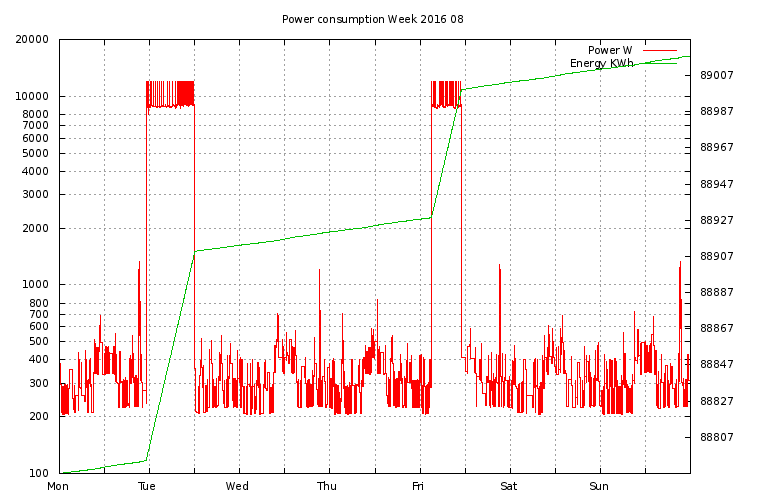This screenshot has width=768, height=500.
Task: Click the 'Mon' x-axis label
Action: point(58,486)
